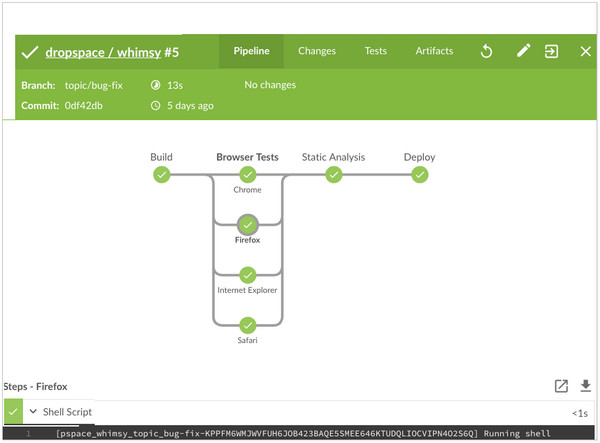Click the Firefox label under node
This screenshot has width=600, height=443.
[247, 240]
